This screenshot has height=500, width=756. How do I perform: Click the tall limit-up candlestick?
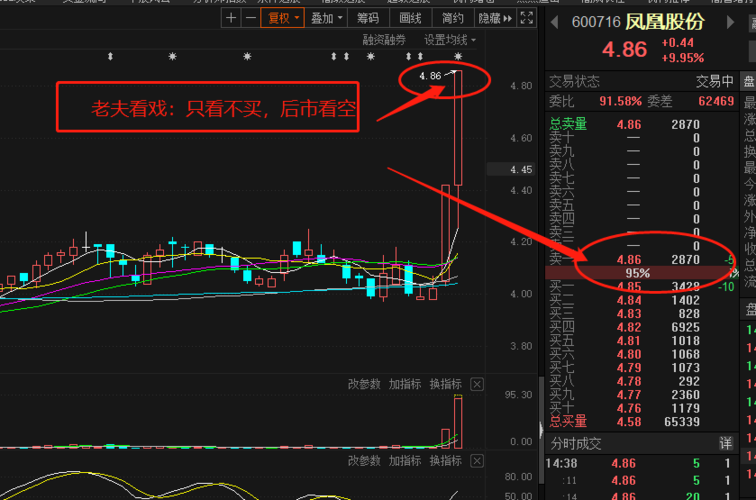click(x=458, y=128)
